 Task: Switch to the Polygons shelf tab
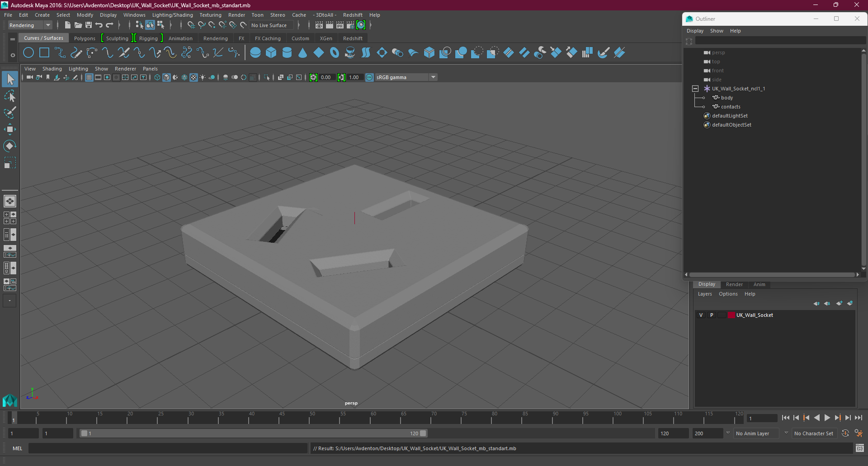click(x=85, y=38)
